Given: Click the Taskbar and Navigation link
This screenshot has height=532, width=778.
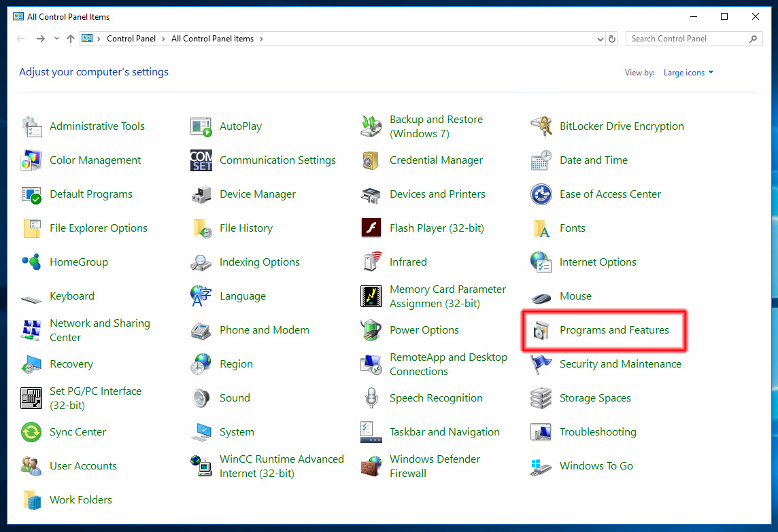Looking at the screenshot, I should [445, 432].
